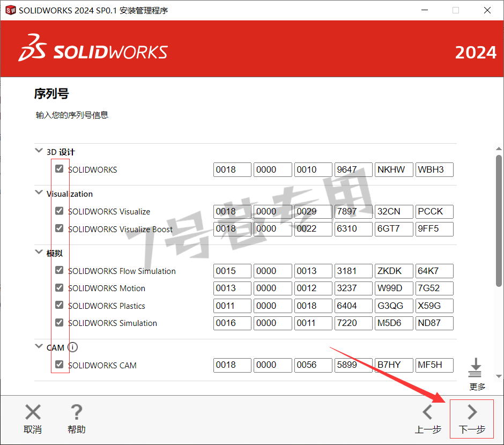
Task: Click CAM serial field MF5H
Action: 434,365
